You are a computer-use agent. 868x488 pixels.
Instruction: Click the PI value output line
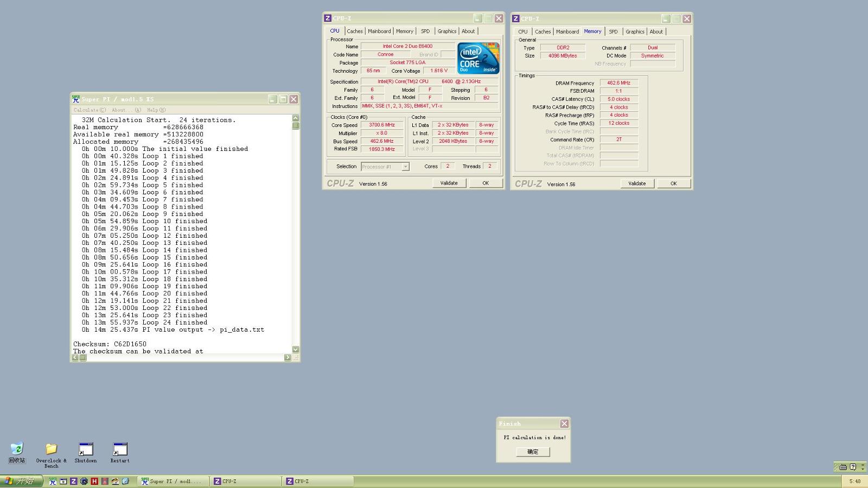point(173,329)
